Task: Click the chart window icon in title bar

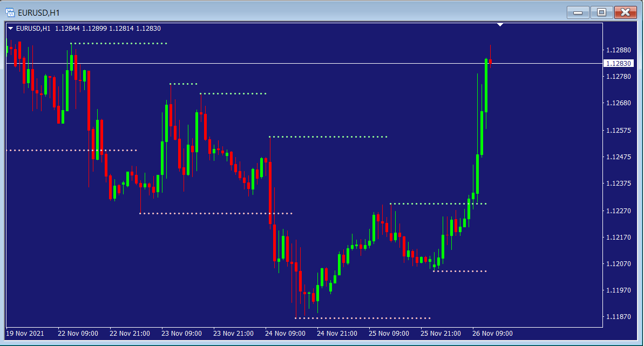Action: pos(10,12)
